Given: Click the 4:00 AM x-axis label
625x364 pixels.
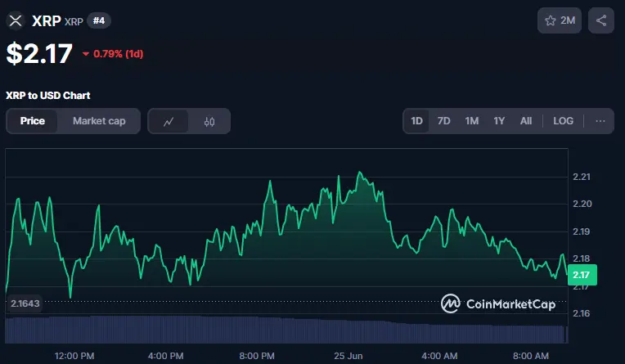Looking at the screenshot, I should click(439, 356).
